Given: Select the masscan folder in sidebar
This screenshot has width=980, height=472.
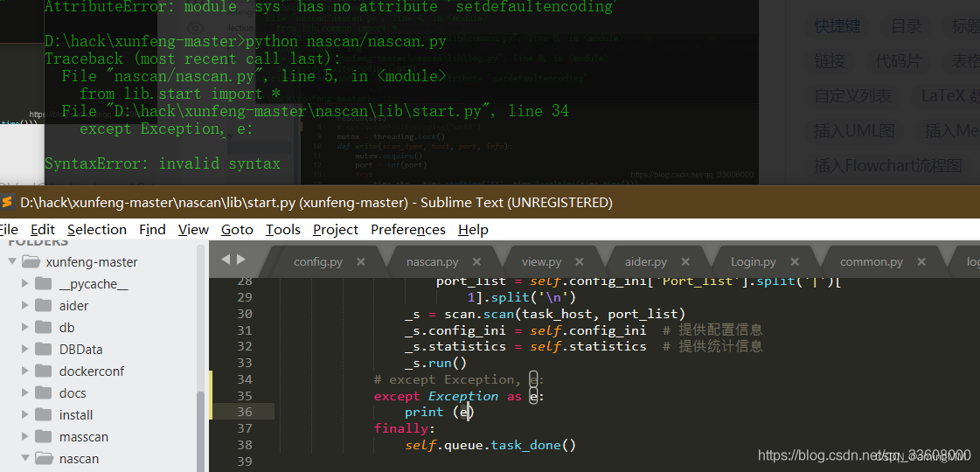Looking at the screenshot, I should tap(84, 437).
